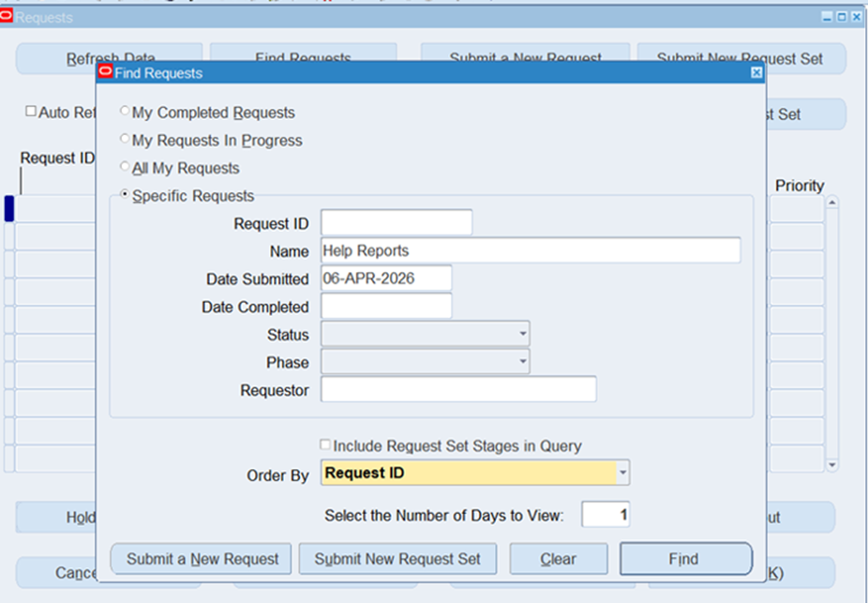Click the Find button
The image size is (868, 603).
(x=685, y=559)
